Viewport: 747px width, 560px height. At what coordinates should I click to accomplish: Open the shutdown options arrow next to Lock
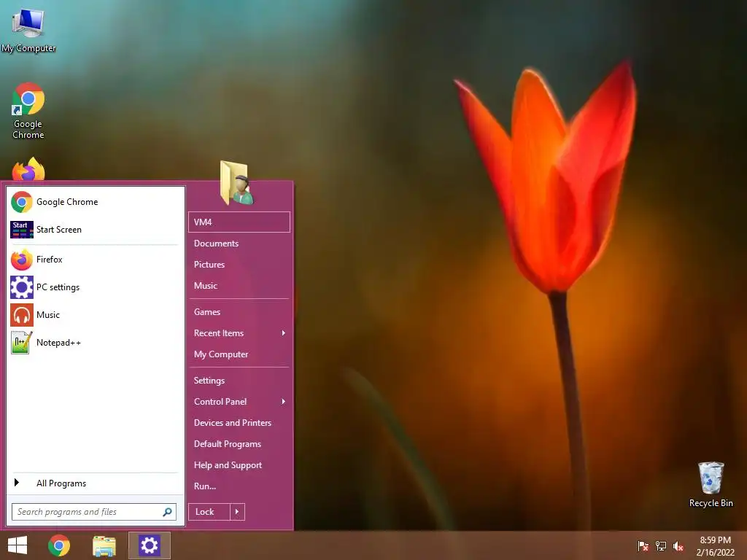[237, 512]
